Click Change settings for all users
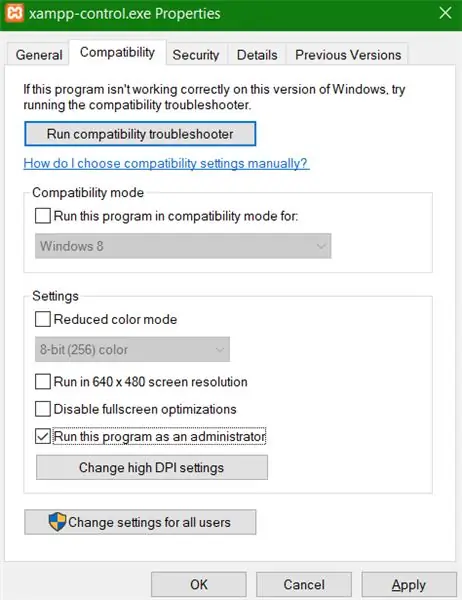 pyautogui.click(x=140, y=522)
